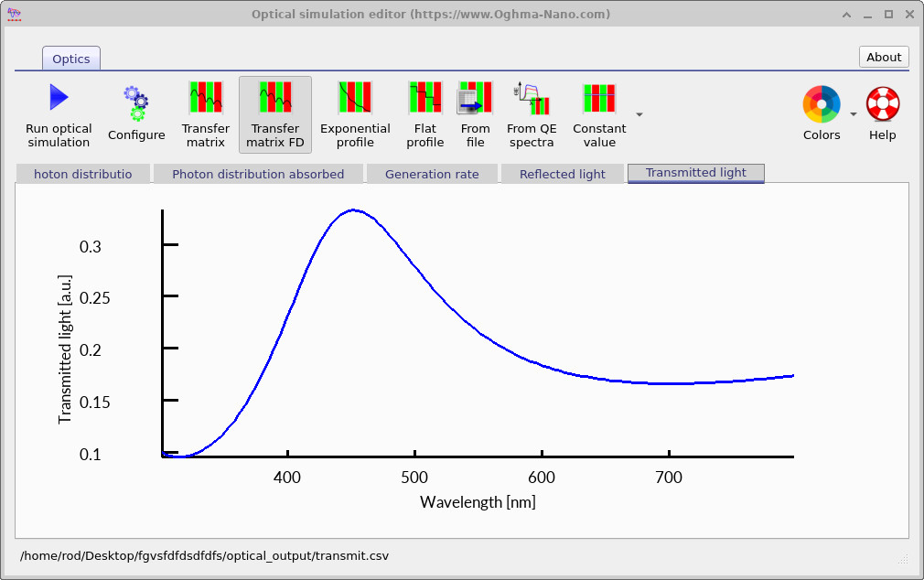This screenshot has width=924, height=580.
Task: Choose the Exponential profile model
Action: click(355, 115)
